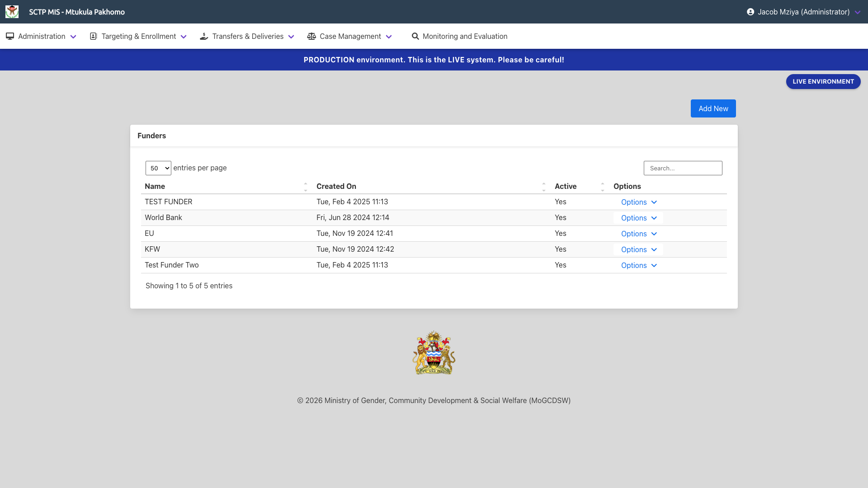Sort table by Name column arrows
Viewport: 868px width, 488px height.
point(306,187)
